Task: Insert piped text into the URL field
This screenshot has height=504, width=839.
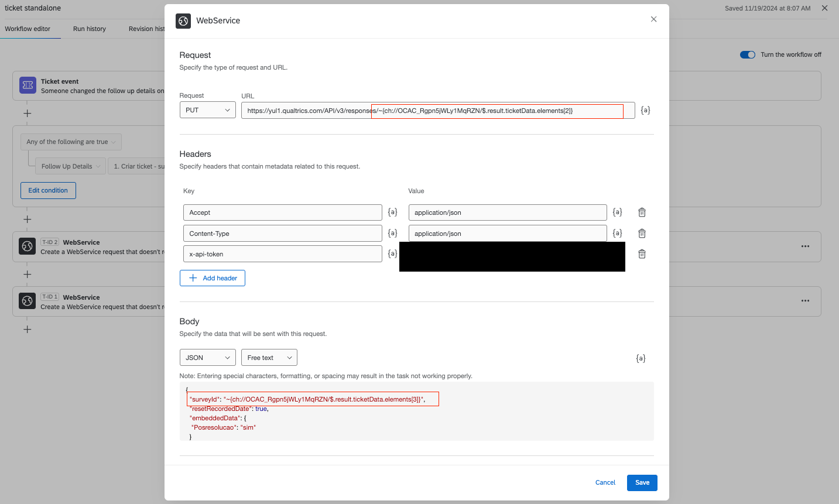Action: (645, 110)
